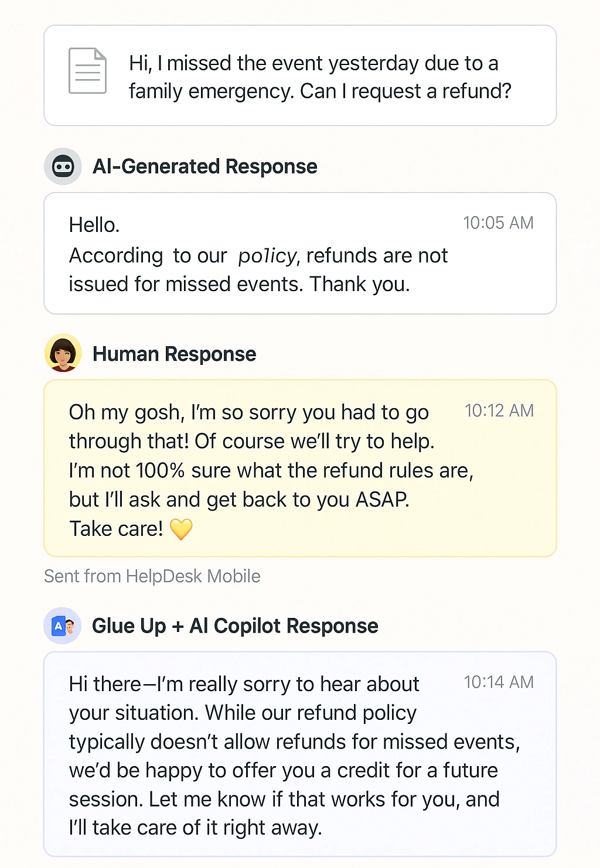Click the 10:12 AM timestamp

499,411
